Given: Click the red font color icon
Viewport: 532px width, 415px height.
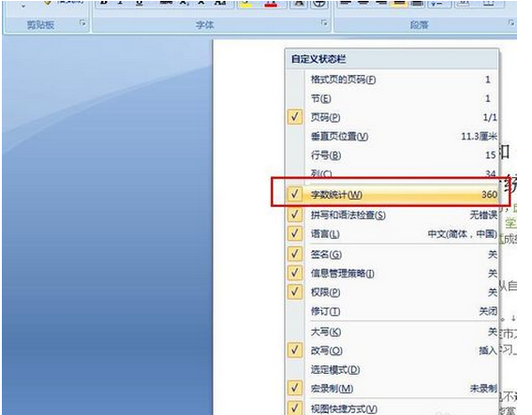Looking at the screenshot, I should click(271, 4).
